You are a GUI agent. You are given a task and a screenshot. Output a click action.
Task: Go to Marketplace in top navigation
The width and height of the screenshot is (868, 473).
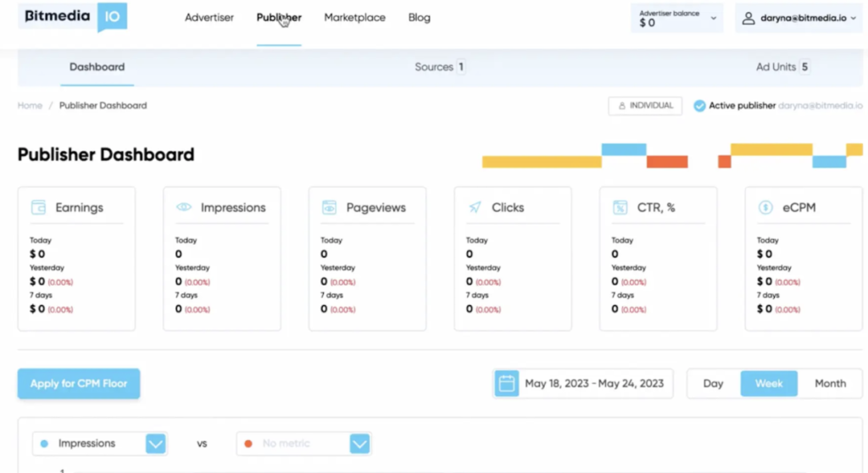pos(354,18)
